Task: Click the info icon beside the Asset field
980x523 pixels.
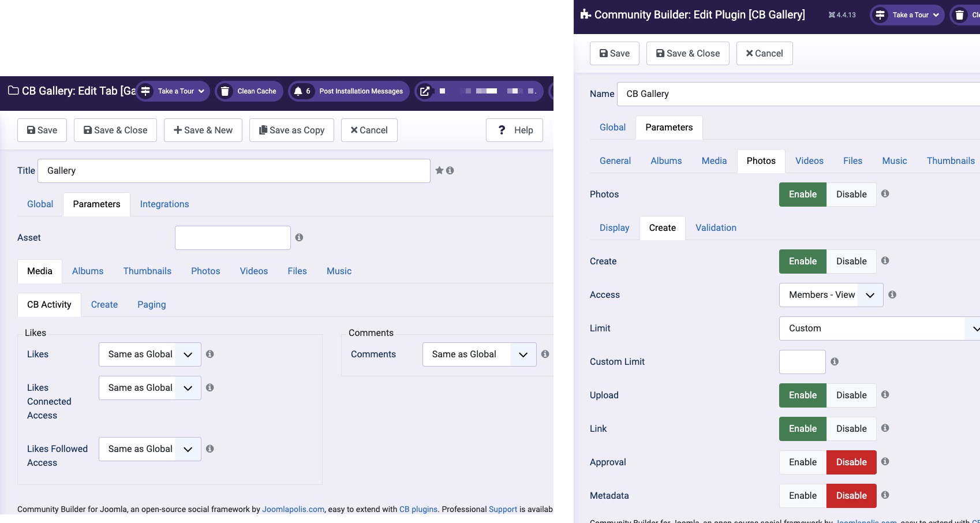Action: click(x=299, y=237)
